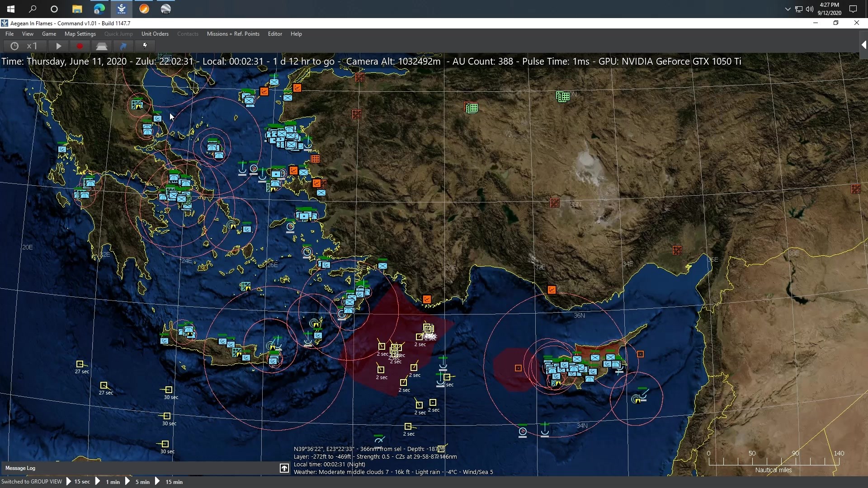Open the View menu
The width and height of the screenshot is (868, 488).
tap(28, 34)
